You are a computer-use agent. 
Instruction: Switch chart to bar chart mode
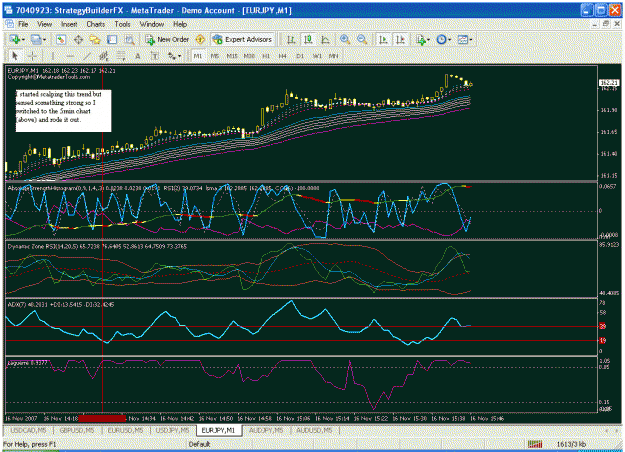click(291, 39)
